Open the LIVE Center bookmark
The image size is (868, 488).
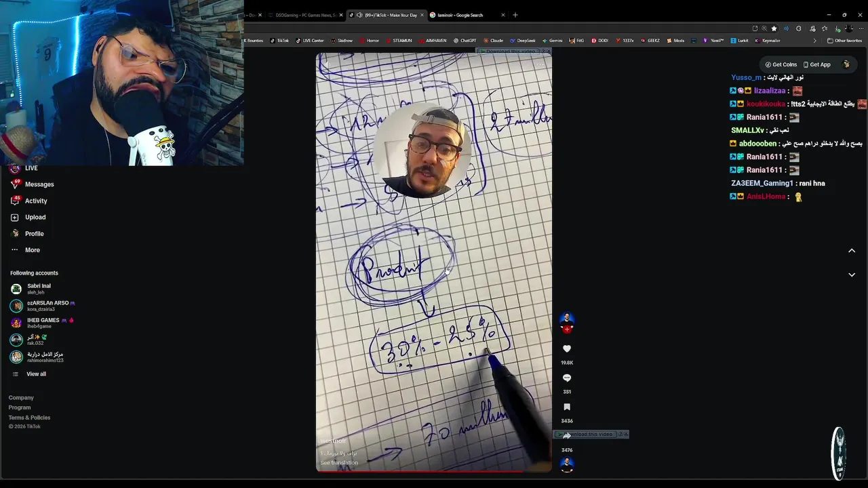(310, 41)
